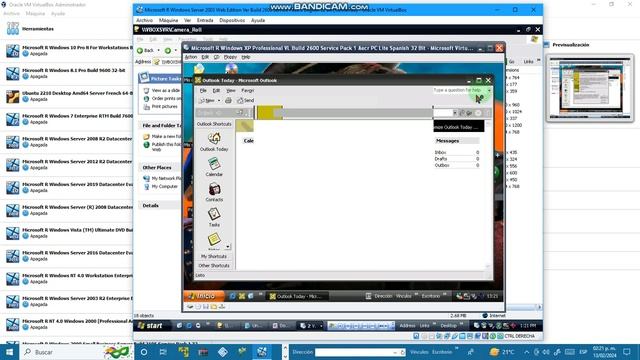640x360 pixels.
Task: Click the 21°C weather widget
Action: coord(503,352)
